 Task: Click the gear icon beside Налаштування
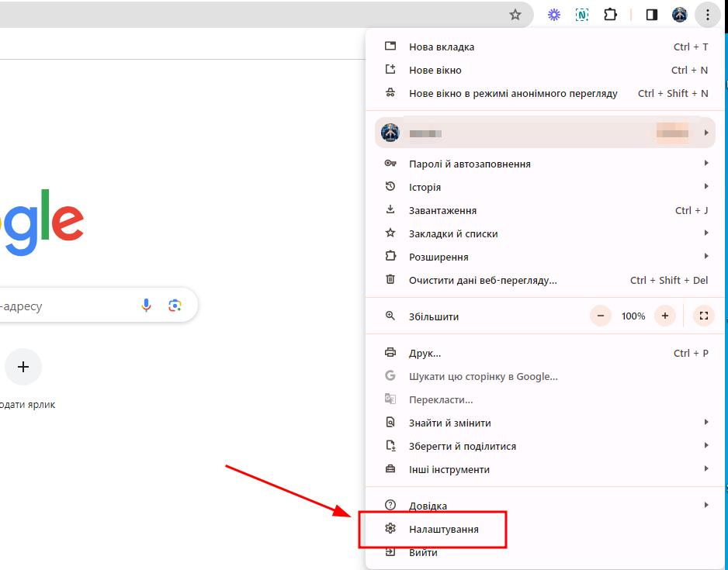click(x=390, y=528)
